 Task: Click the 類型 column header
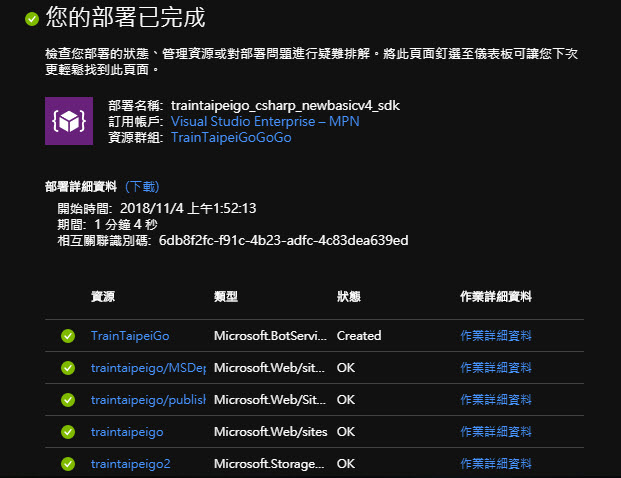pos(226,297)
